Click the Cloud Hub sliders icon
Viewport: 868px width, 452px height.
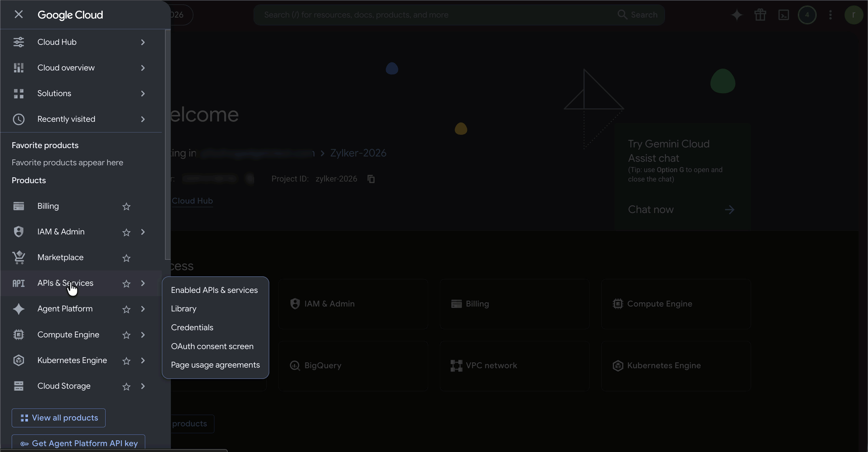pos(19,42)
